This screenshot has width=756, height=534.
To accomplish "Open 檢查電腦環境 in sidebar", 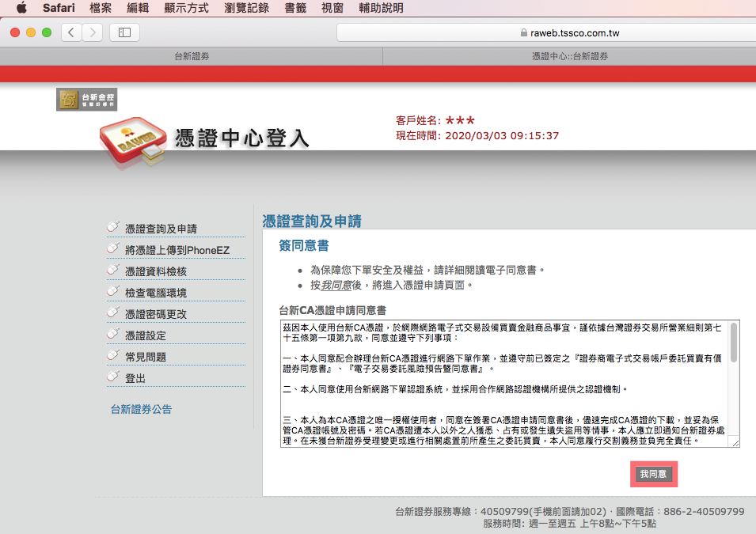I will [x=156, y=293].
